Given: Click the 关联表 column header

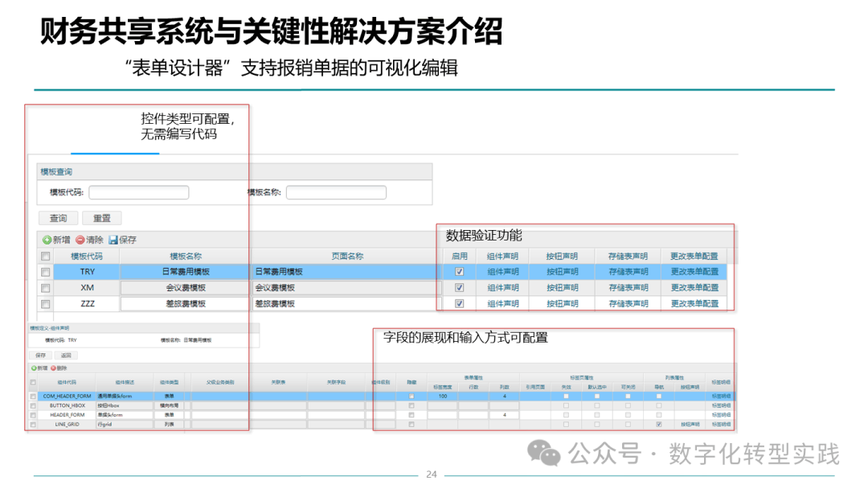Looking at the screenshot, I should (278, 383).
